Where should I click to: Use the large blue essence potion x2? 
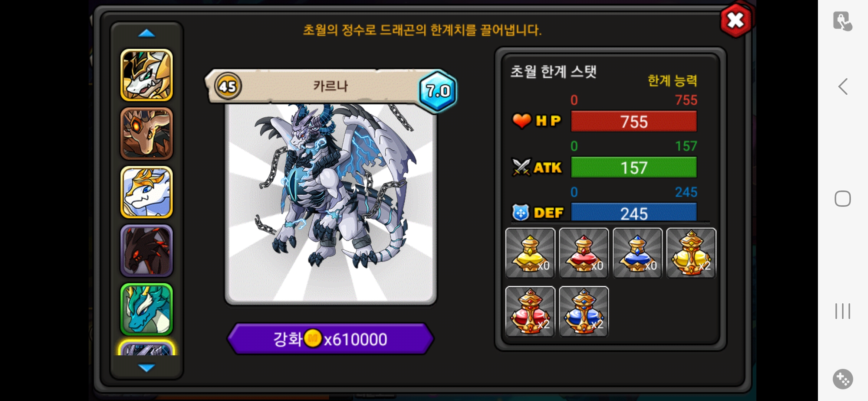pyautogui.click(x=584, y=311)
